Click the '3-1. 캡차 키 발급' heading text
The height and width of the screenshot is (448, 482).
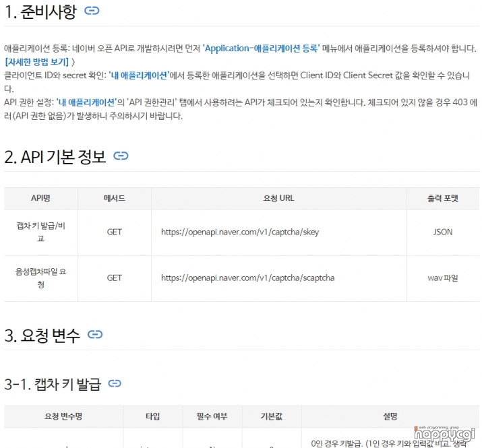53,385
